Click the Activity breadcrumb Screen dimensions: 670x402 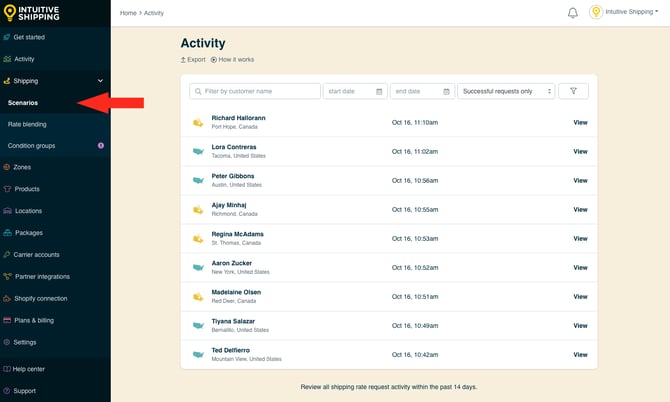(x=154, y=13)
